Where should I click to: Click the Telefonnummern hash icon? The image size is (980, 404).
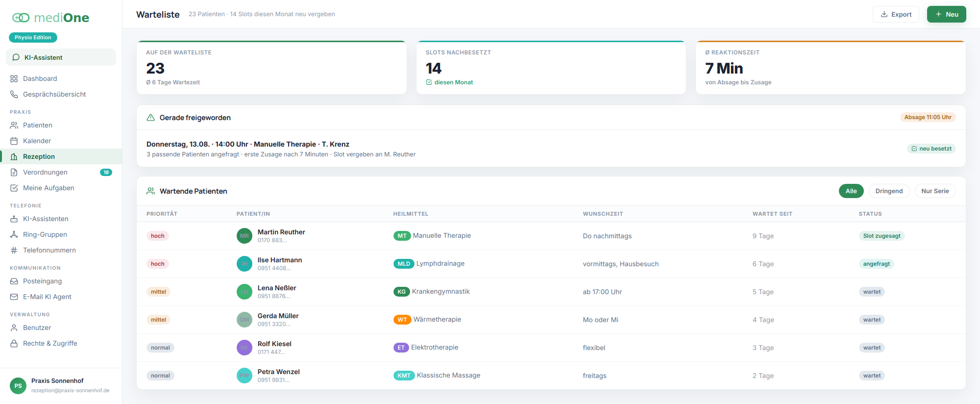[x=14, y=250]
